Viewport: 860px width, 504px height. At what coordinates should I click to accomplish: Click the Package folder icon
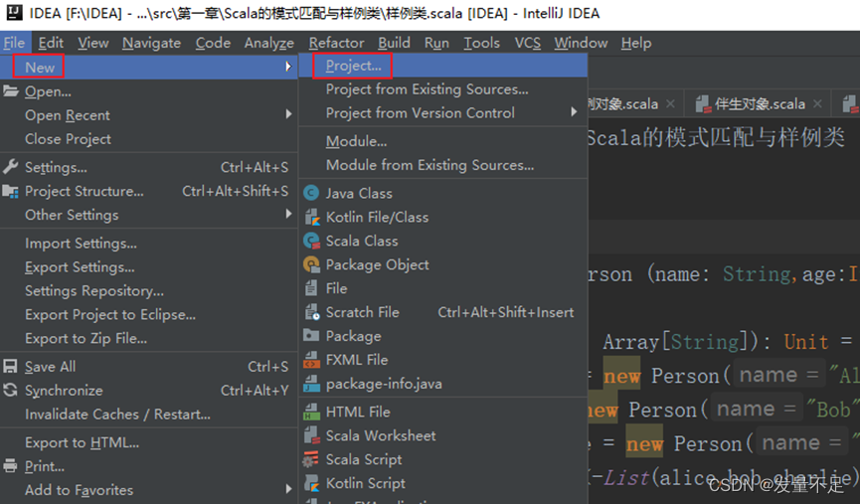point(311,336)
